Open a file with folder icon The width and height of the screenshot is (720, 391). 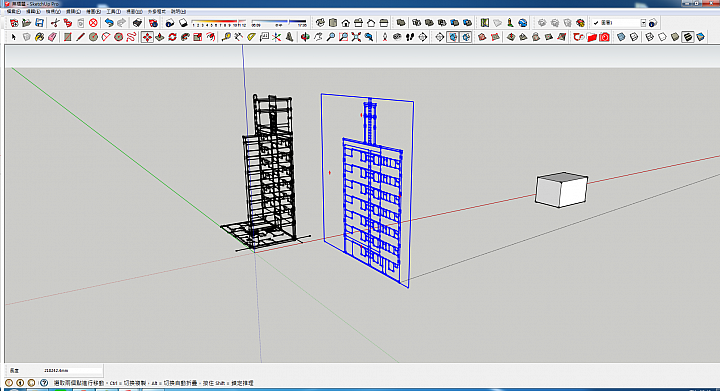[x=27, y=22]
